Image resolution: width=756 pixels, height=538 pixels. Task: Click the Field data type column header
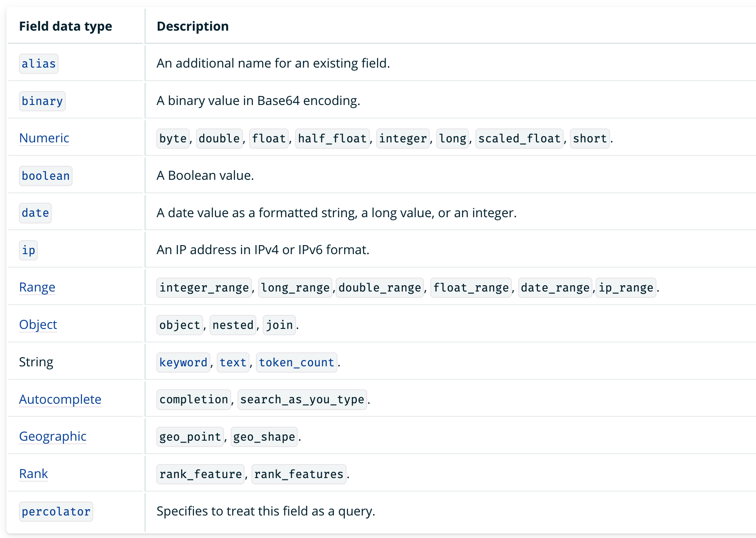coord(65,26)
